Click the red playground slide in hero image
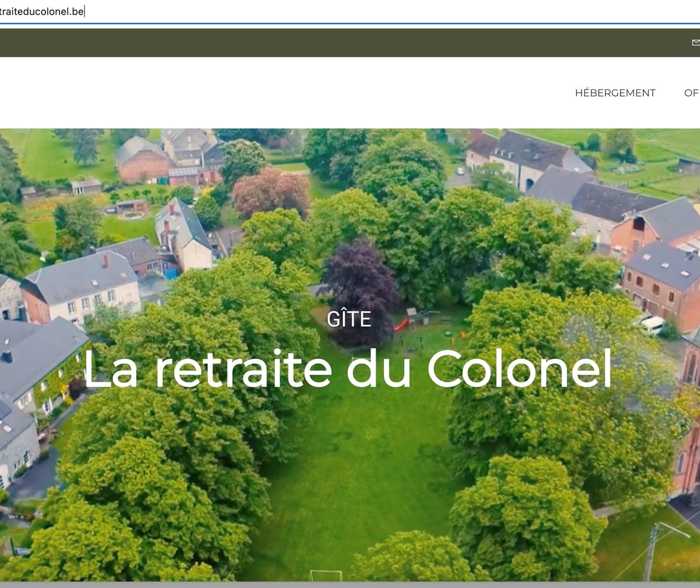Image resolution: width=700 pixels, height=588 pixels. click(x=401, y=324)
